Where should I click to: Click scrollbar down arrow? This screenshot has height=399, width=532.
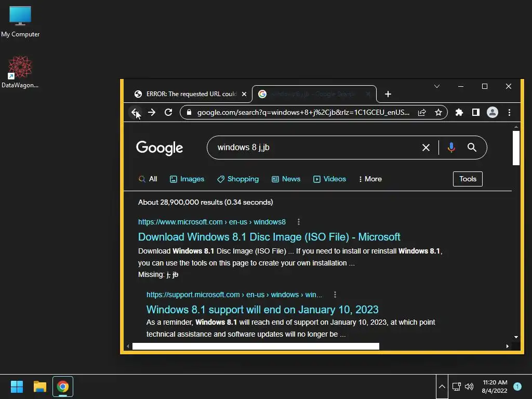[x=516, y=337]
